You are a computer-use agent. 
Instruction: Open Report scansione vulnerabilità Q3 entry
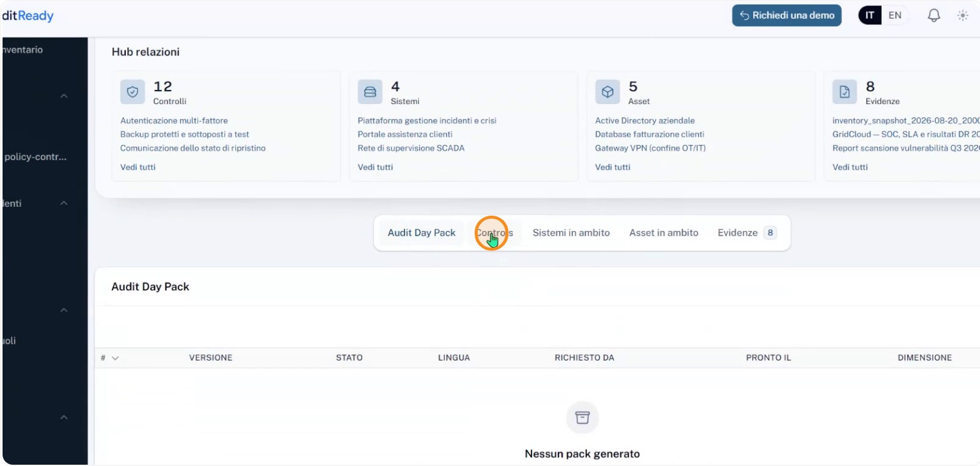pos(906,148)
